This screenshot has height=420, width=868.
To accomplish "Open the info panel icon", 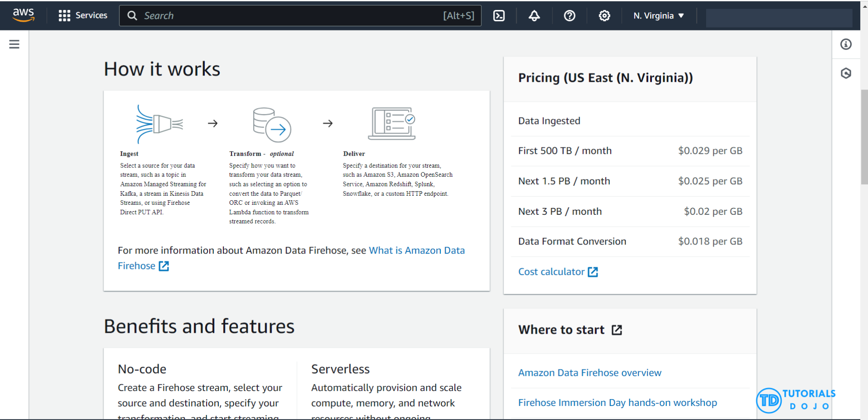I will pyautogui.click(x=846, y=44).
